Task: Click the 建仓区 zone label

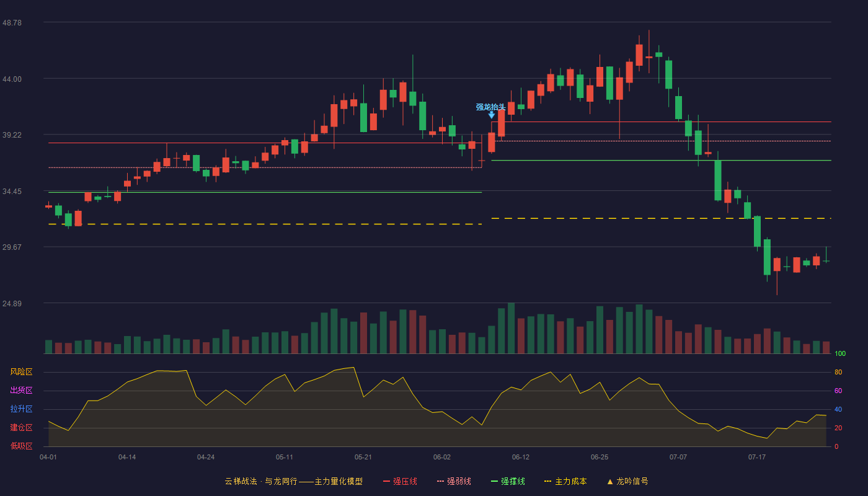Action: (x=21, y=428)
